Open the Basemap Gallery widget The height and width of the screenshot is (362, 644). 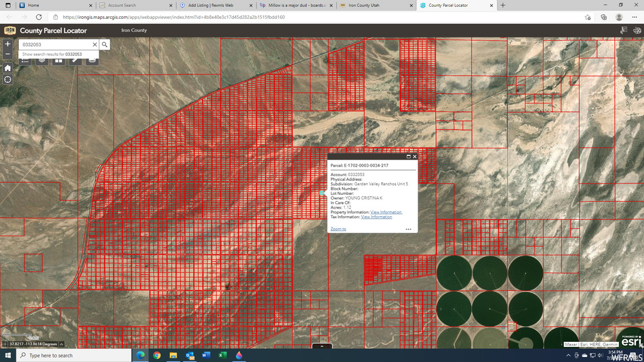(x=58, y=60)
